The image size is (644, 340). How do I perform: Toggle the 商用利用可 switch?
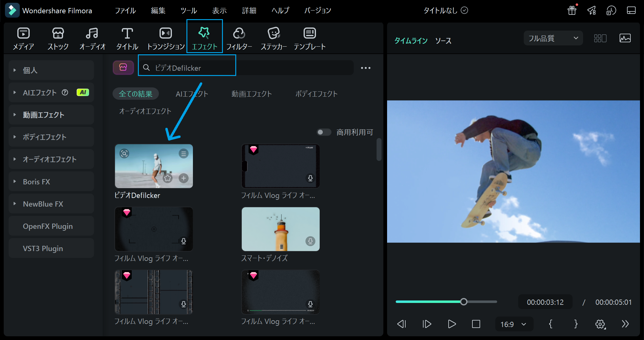pos(324,132)
